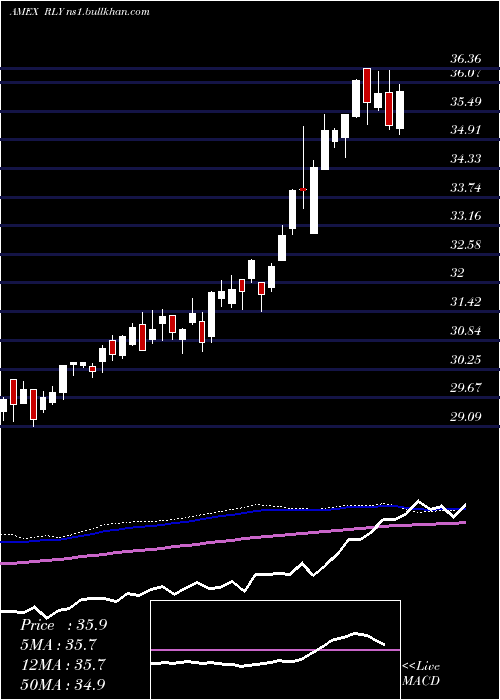Click the 29.67 price level label
The width and height of the screenshot is (500, 700).
coord(466,388)
